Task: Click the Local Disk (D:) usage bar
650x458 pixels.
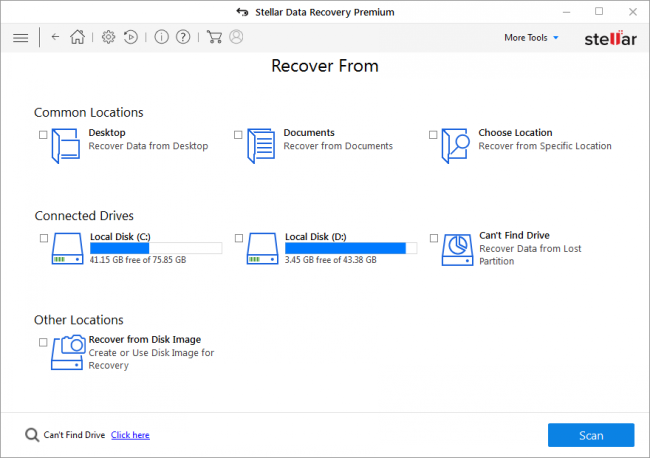Action: [351, 248]
